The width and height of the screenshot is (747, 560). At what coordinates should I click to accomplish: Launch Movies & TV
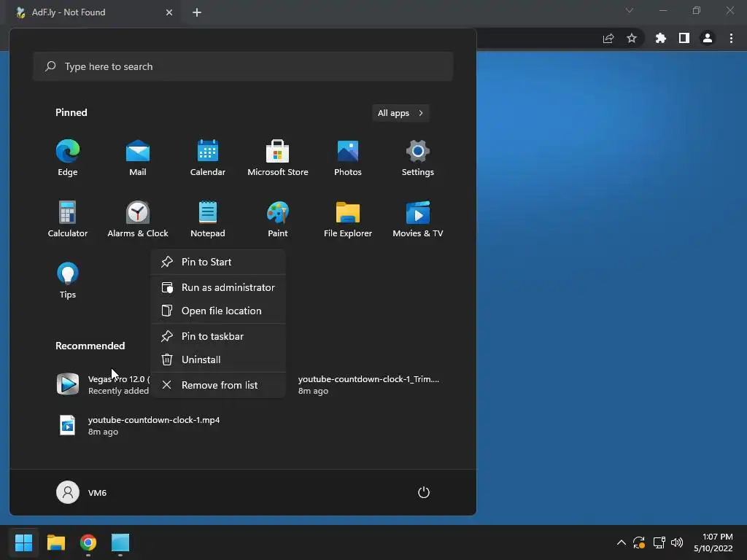[418, 219]
